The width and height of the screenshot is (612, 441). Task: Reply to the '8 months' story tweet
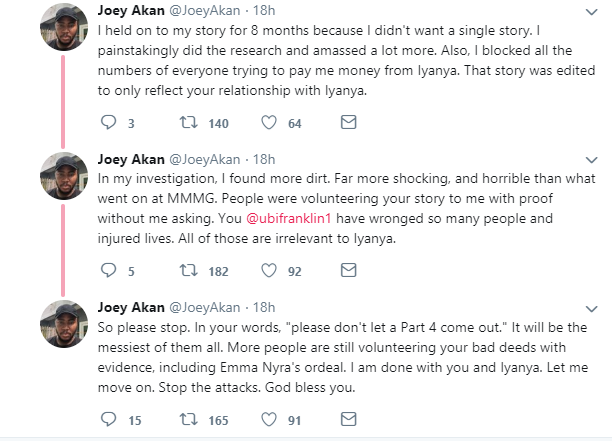coord(111,123)
